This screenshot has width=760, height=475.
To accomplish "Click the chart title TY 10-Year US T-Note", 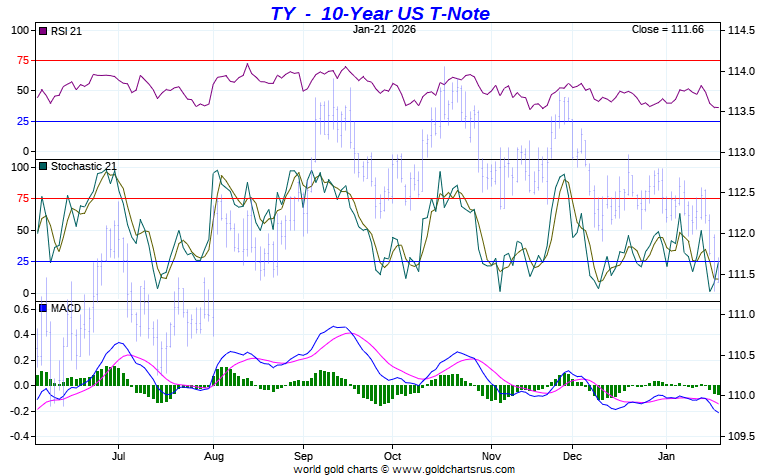I will (x=380, y=13).
